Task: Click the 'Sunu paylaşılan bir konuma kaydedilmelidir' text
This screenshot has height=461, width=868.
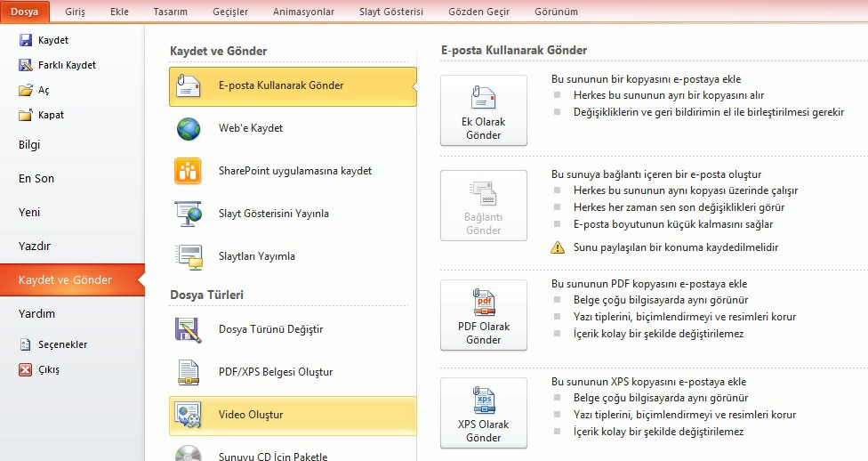Action: [676, 247]
